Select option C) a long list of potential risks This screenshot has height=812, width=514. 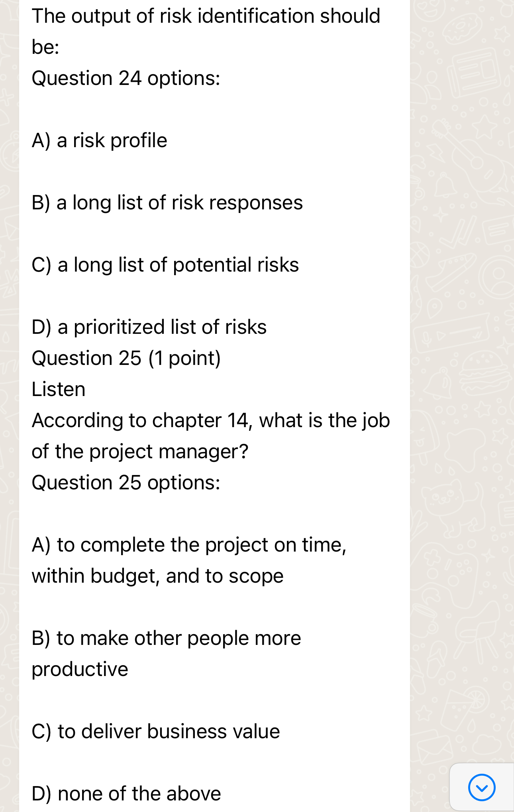point(165,264)
